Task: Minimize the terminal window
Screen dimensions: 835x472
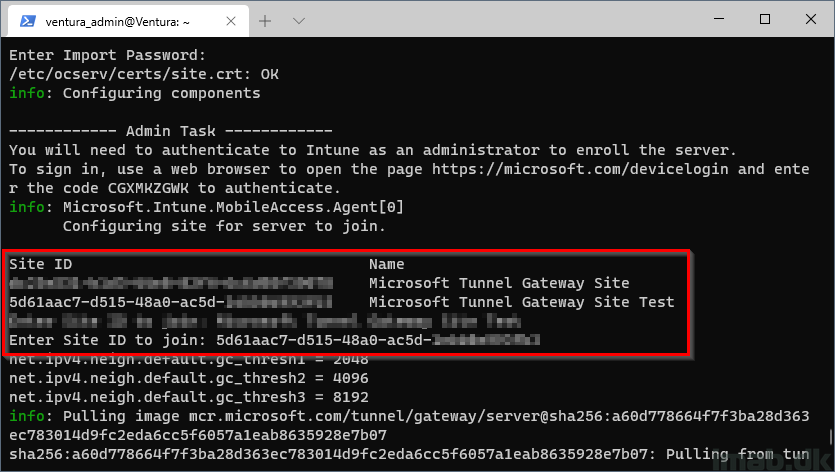Action: (x=719, y=19)
